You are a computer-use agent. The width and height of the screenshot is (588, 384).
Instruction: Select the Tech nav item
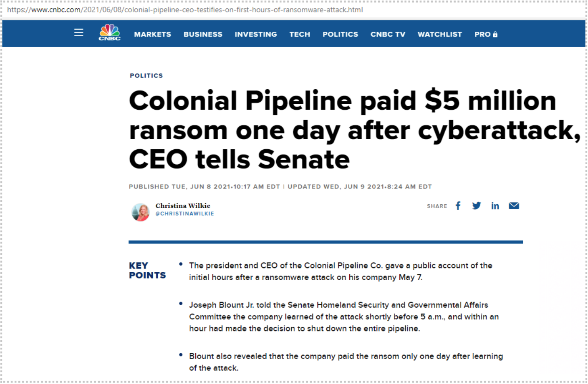300,34
